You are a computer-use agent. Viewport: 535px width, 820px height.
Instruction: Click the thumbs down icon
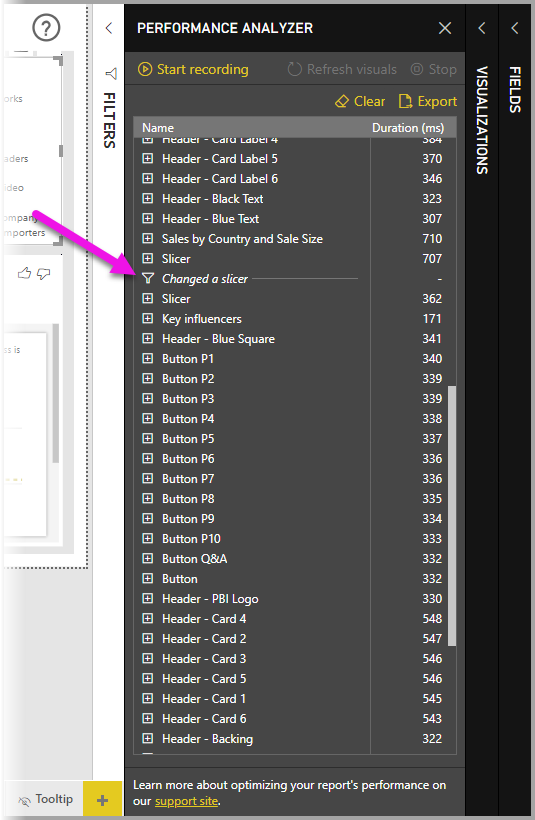point(44,274)
